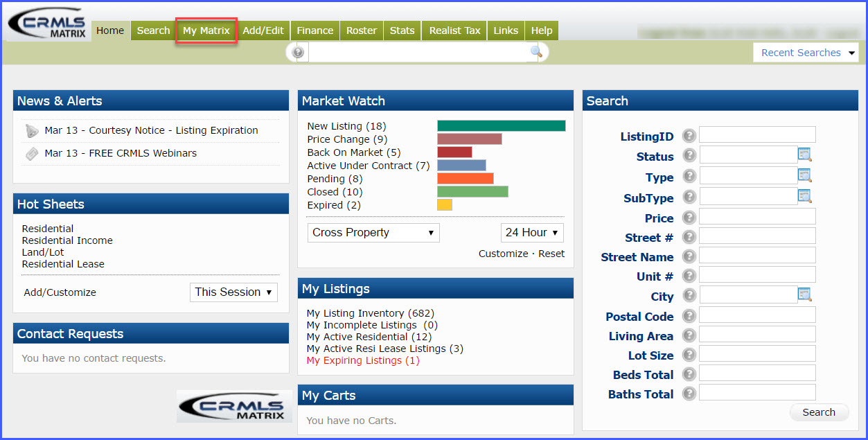This screenshot has width=868, height=440.
Task: Click the help icon left of top search bar
Action: click(298, 53)
